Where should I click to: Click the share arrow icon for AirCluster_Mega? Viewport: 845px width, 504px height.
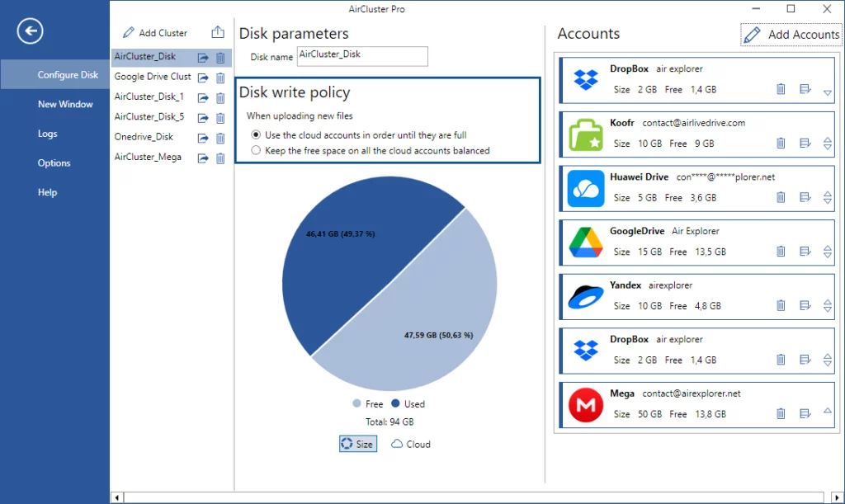click(203, 158)
